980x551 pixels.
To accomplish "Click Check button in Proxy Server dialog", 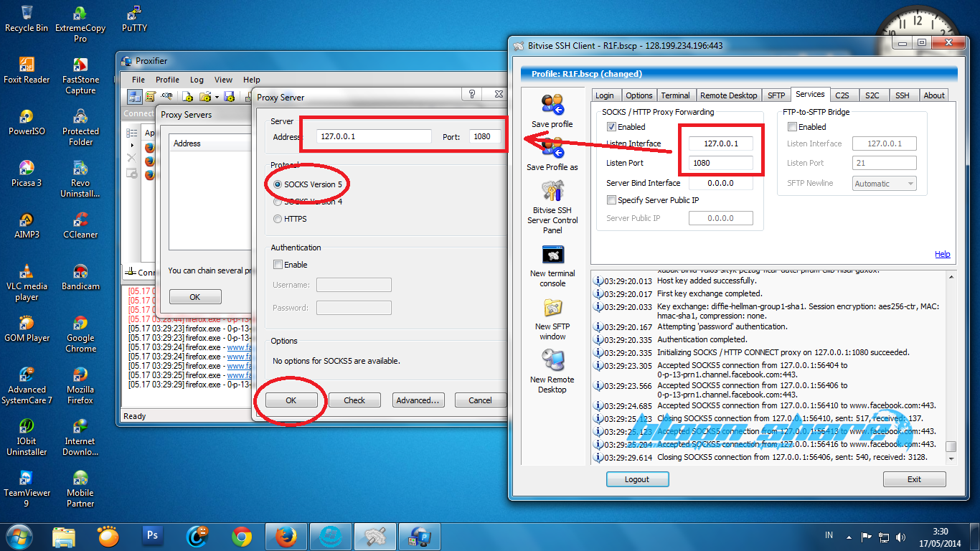I will point(354,400).
